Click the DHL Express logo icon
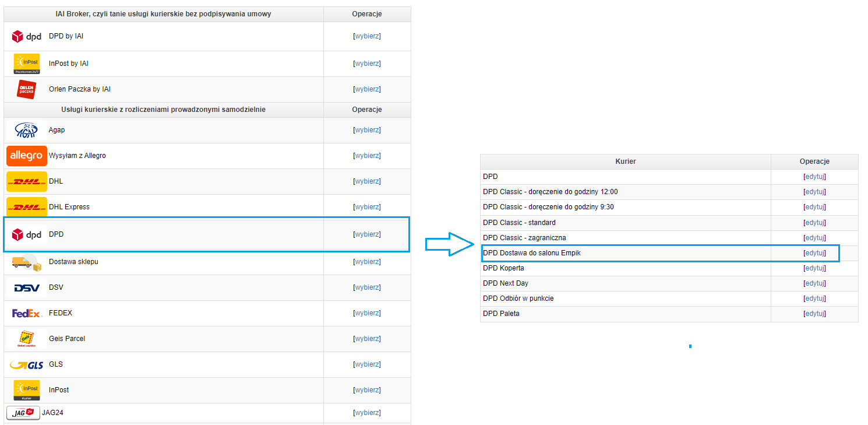 pos(26,207)
